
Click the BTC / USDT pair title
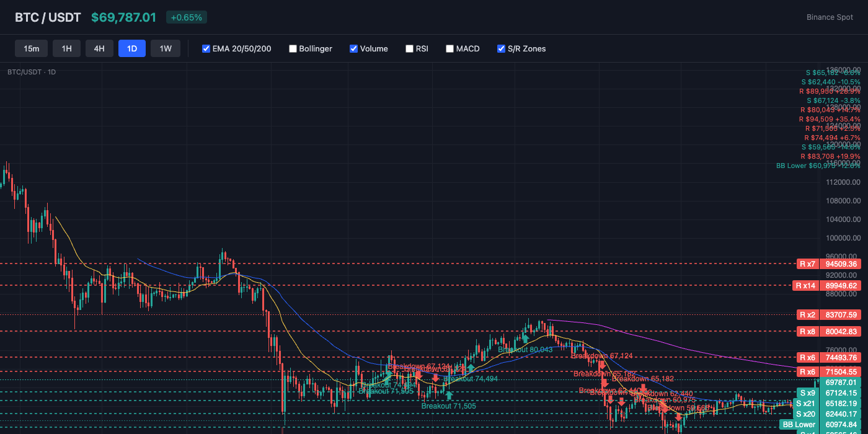click(x=48, y=17)
